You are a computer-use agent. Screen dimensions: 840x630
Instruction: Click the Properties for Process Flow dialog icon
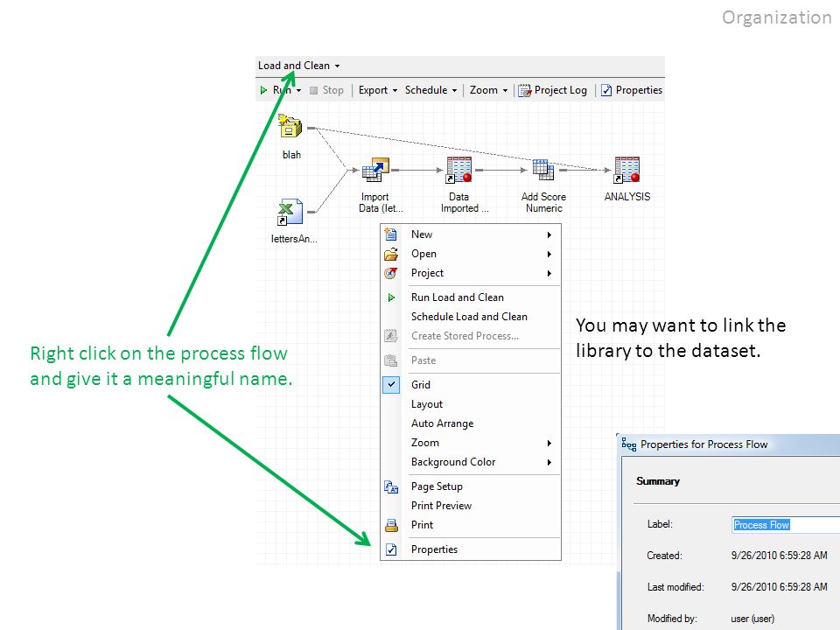628,444
